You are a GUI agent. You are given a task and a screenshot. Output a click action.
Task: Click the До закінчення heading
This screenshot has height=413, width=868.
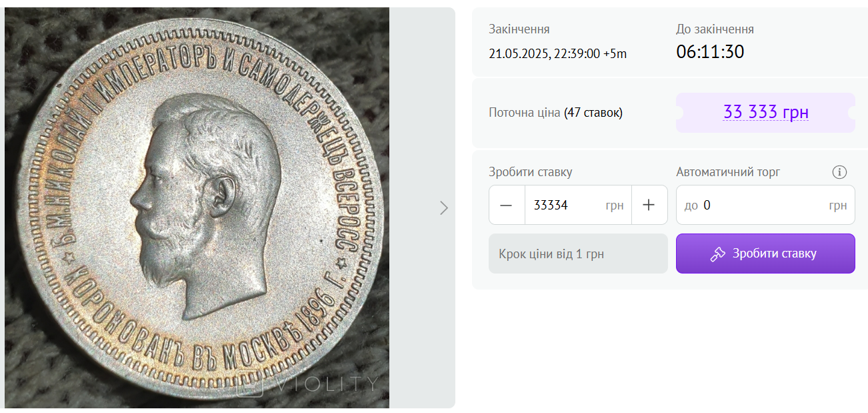point(715,29)
